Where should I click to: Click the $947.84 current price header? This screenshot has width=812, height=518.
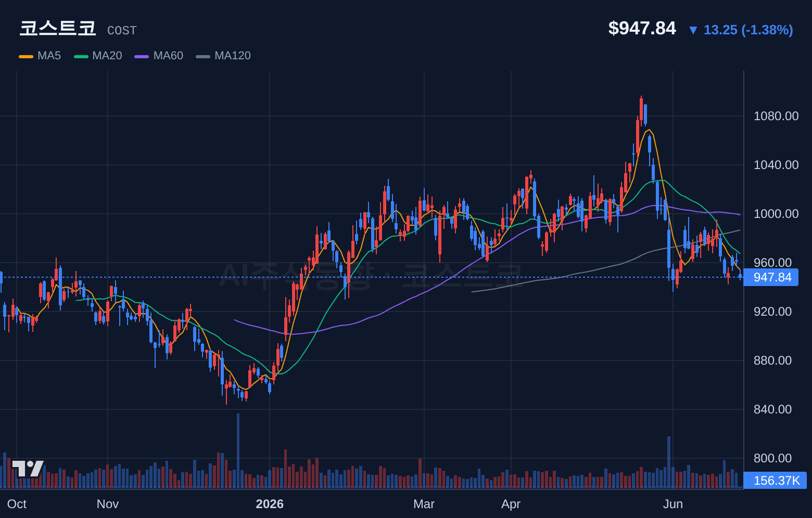coord(642,28)
